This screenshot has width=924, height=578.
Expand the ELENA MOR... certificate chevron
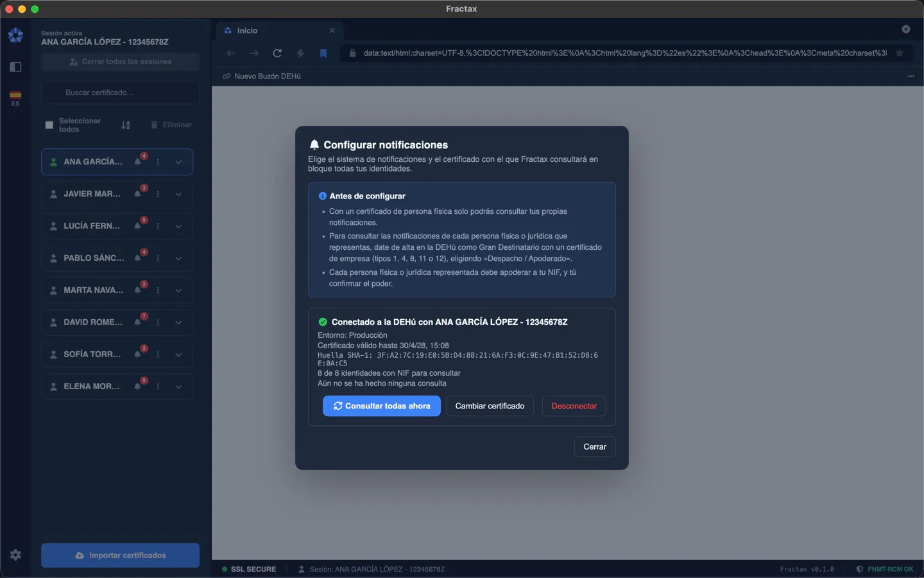178,387
